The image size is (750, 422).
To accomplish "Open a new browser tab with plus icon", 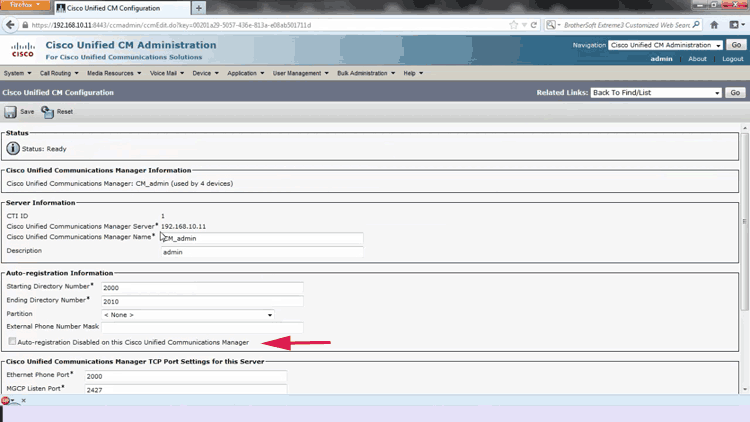I will 199,8.
